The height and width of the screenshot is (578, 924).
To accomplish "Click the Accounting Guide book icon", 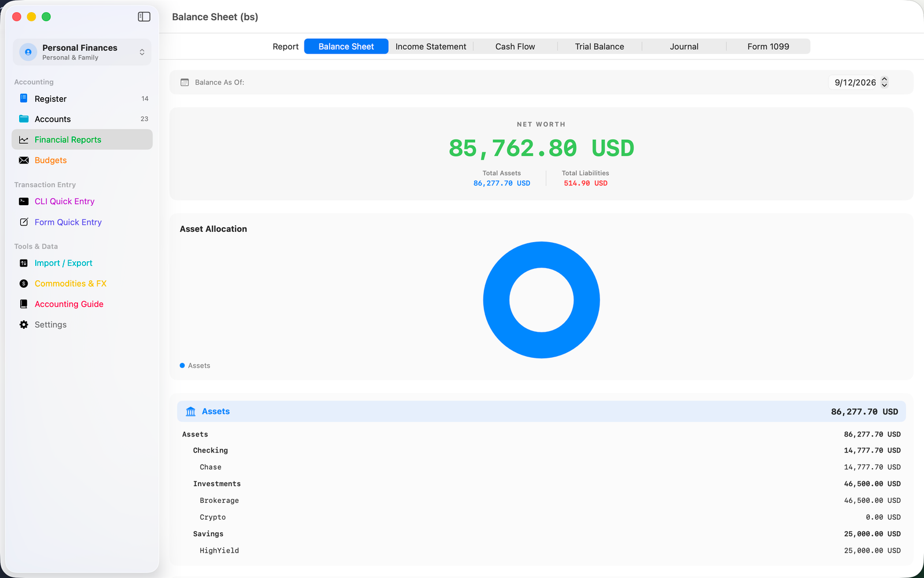I will 24,304.
